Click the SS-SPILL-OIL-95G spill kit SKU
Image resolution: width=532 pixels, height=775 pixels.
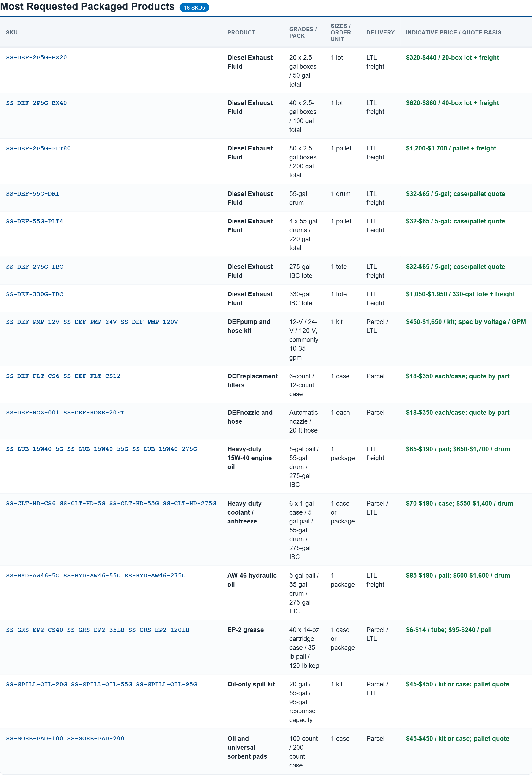point(166,684)
